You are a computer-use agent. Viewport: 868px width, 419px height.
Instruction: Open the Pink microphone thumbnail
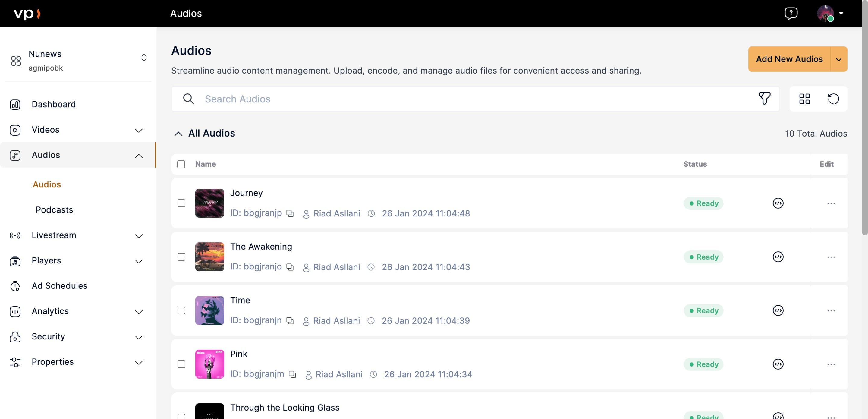tap(209, 364)
